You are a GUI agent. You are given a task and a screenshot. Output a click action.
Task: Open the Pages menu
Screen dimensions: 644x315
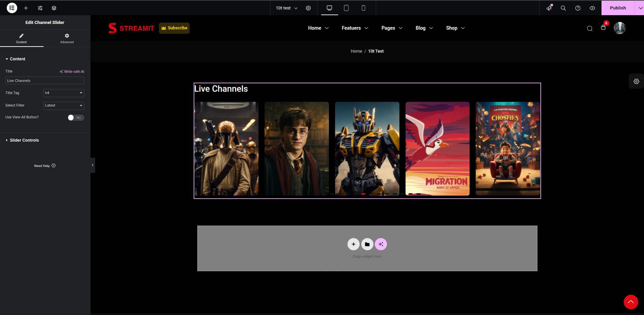pyautogui.click(x=392, y=28)
